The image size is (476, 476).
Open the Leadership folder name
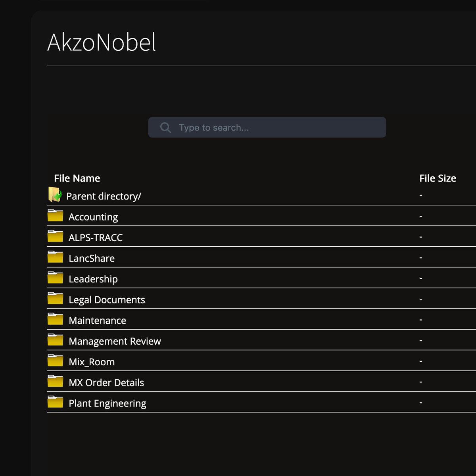click(x=93, y=279)
